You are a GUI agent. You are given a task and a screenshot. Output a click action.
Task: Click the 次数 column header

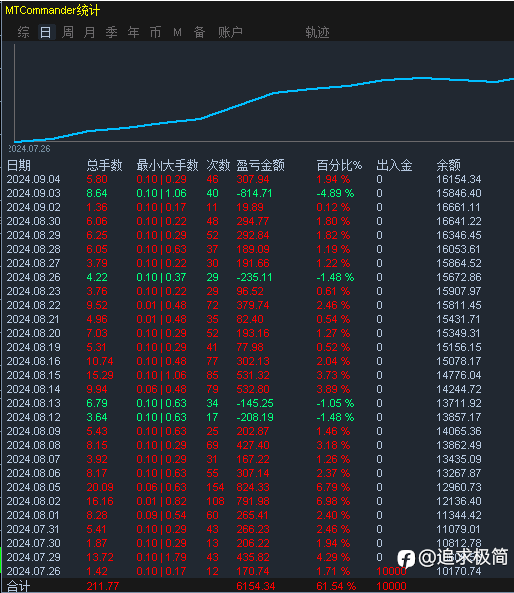point(218,165)
